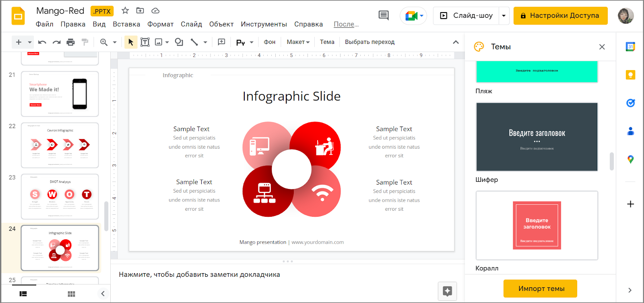Screen dimensions: 644x303
Task: Open the Макет layout dropdown
Action: (298, 42)
